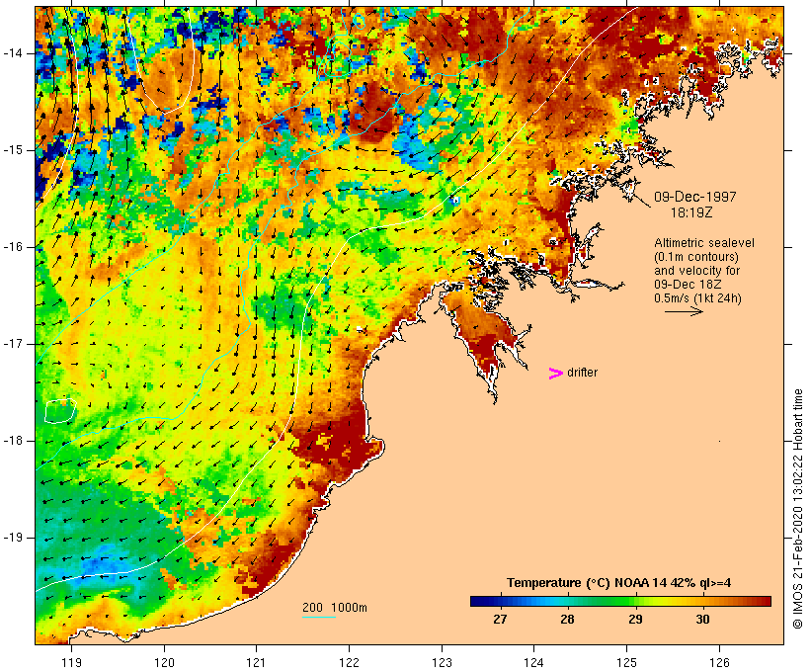Click the temperature colorbar near 30 (orange)

702,601
